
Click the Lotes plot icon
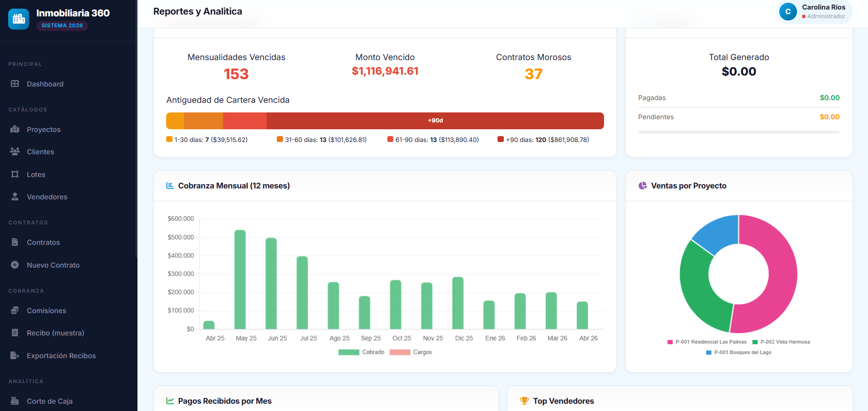pos(15,174)
